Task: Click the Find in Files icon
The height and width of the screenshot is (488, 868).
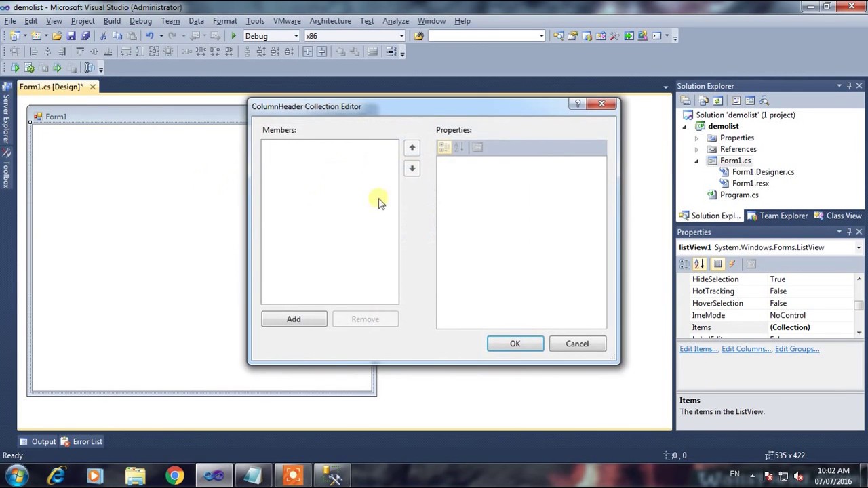Action: coord(418,36)
